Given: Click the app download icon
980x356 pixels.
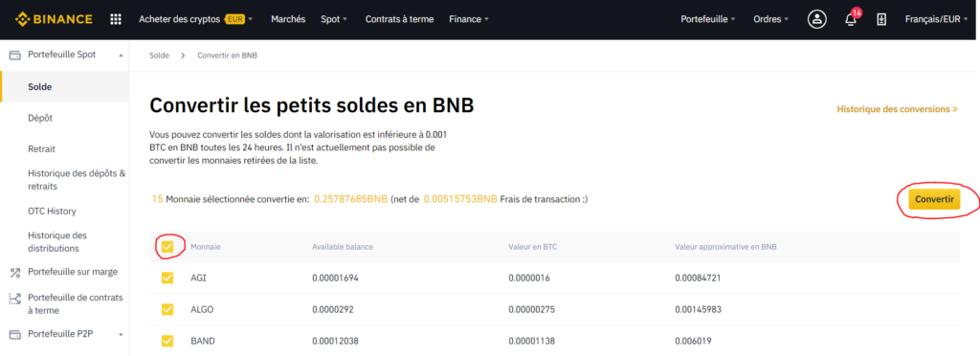Looking at the screenshot, I should (x=881, y=19).
